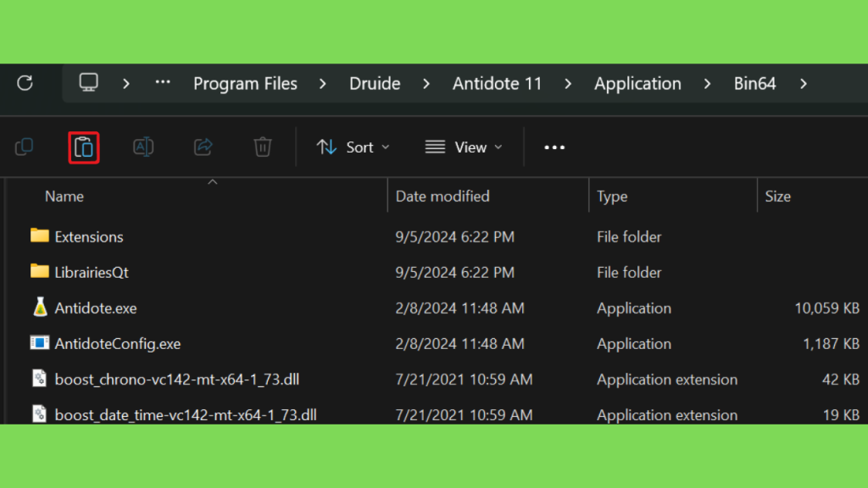Screen dimensions: 868x488
Task: Expand the chevron after Application
Action: (708, 84)
